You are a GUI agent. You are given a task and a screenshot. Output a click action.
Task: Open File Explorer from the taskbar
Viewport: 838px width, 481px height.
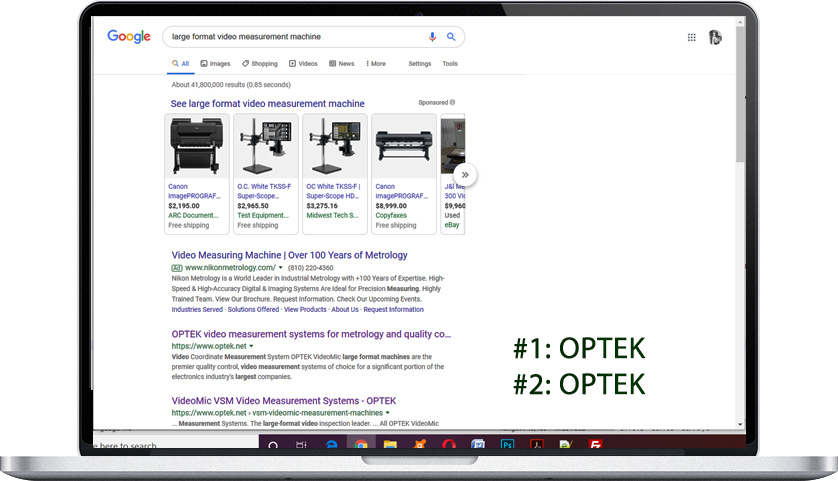pos(390,444)
